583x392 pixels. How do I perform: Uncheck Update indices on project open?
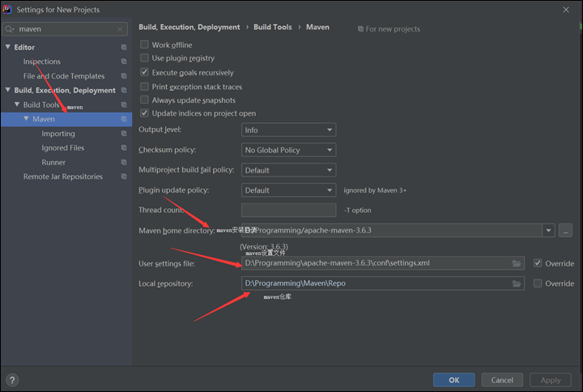point(144,113)
